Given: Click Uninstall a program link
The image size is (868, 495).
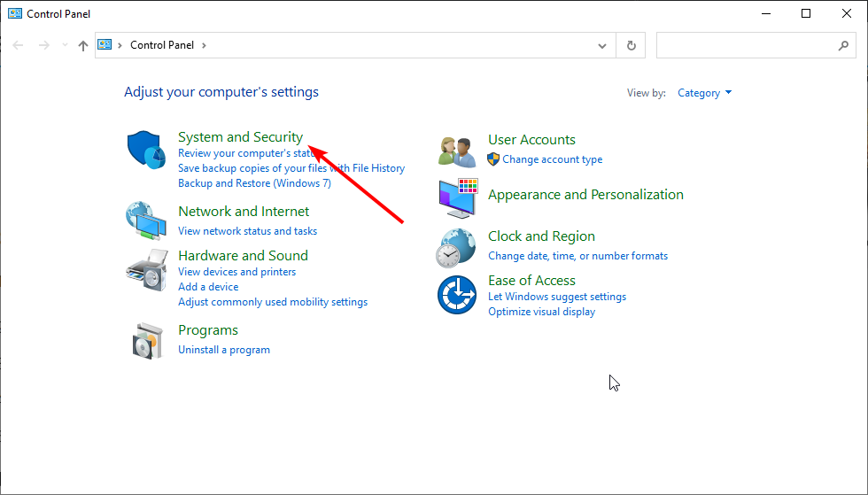Looking at the screenshot, I should coord(224,350).
